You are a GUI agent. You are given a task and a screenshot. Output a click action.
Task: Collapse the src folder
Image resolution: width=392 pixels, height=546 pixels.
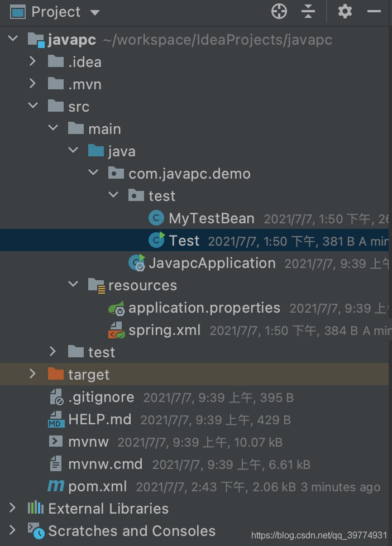(x=33, y=106)
